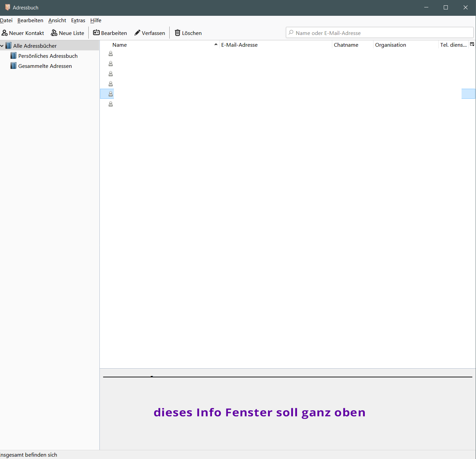Select Alle Adressbücher in the sidebar
Screen dimensions: 476x459
click(x=35, y=46)
